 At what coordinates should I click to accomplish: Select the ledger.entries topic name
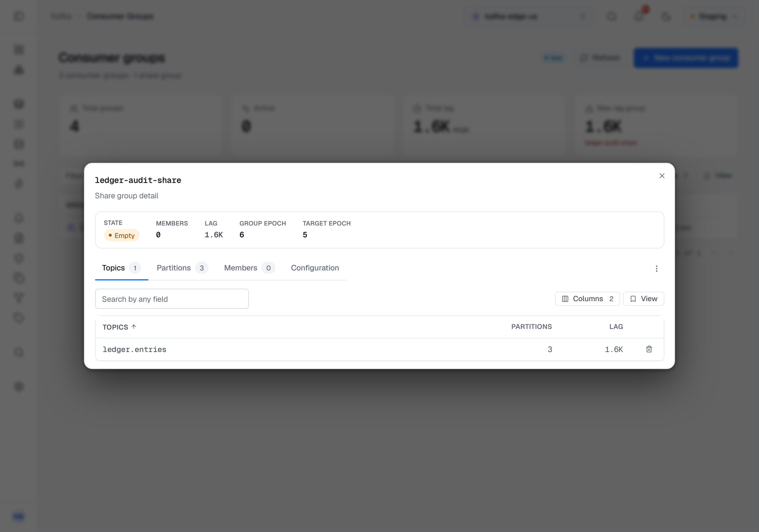pos(134,349)
